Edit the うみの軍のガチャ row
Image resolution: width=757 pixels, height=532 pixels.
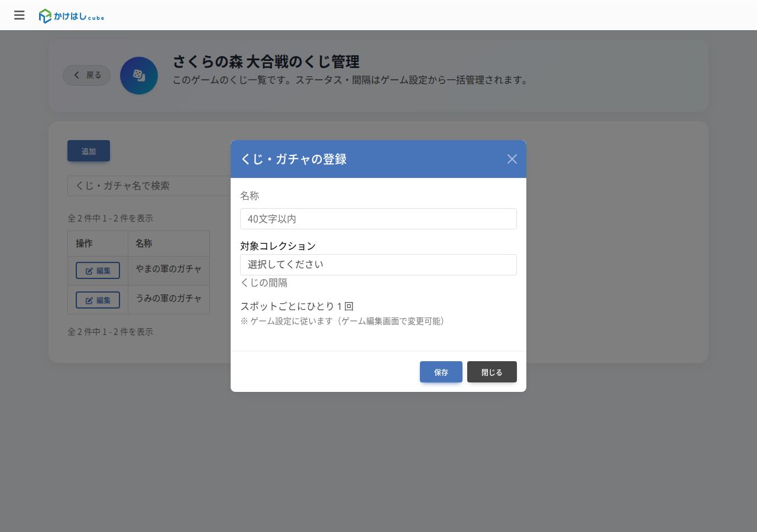pyautogui.click(x=98, y=300)
